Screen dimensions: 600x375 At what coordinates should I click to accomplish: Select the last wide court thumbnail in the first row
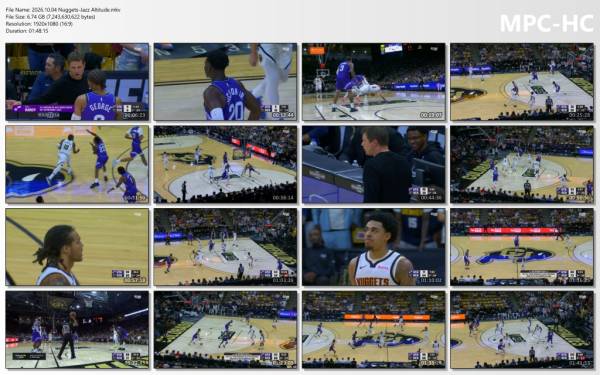click(522, 82)
